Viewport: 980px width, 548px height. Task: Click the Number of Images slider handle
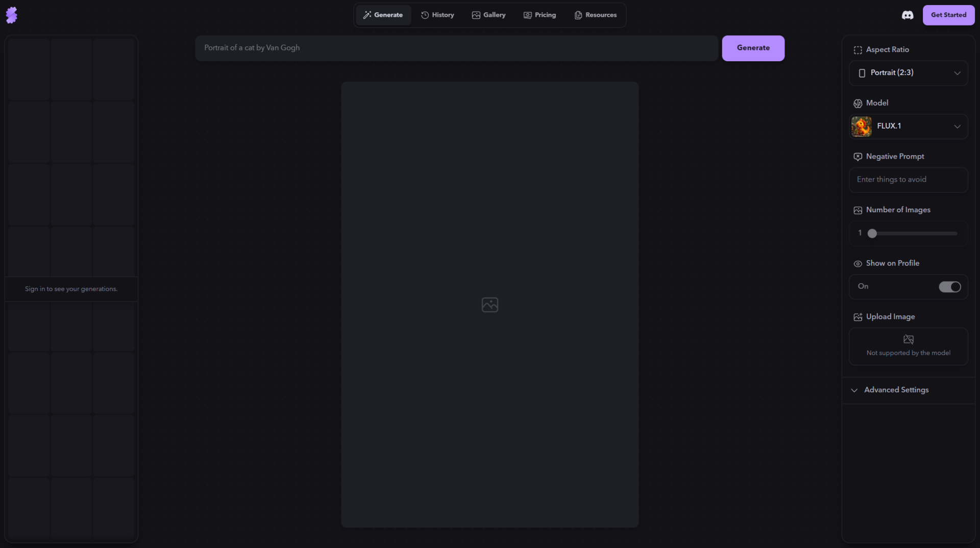click(872, 234)
